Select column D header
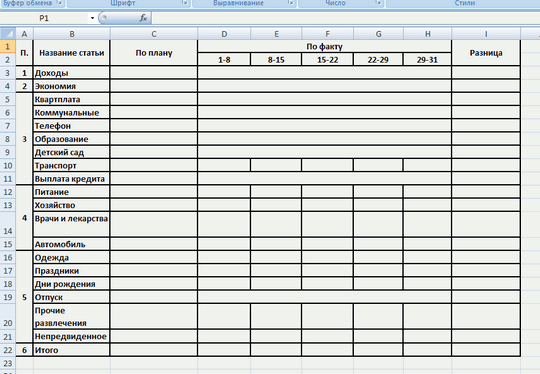The image size is (540, 374). click(224, 34)
